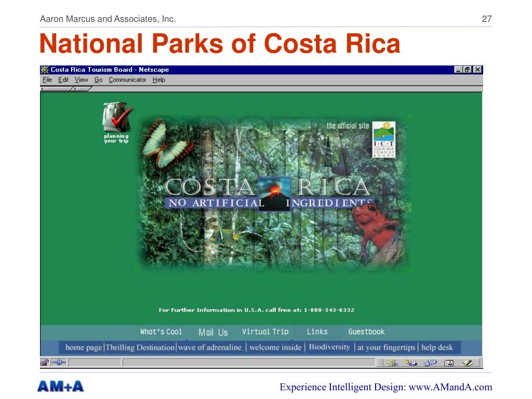Open Composer from the component bar
This screenshot has width=532, height=399.
(x=468, y=363)
